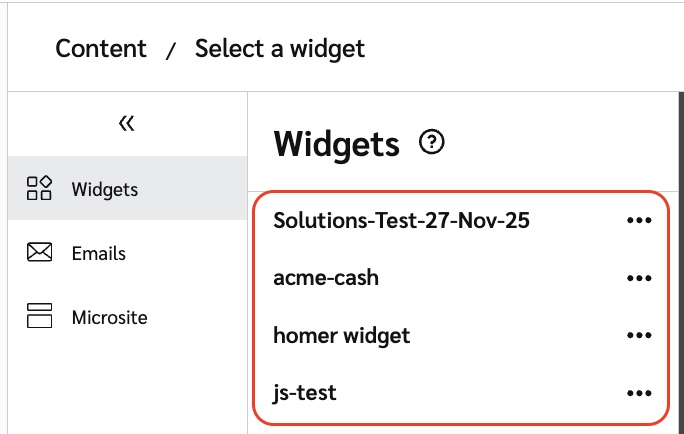Expand the three-dot menu for homer widget
Image resolution: width=684 pixels, height=434 pixels.
[x=638, y=336]
